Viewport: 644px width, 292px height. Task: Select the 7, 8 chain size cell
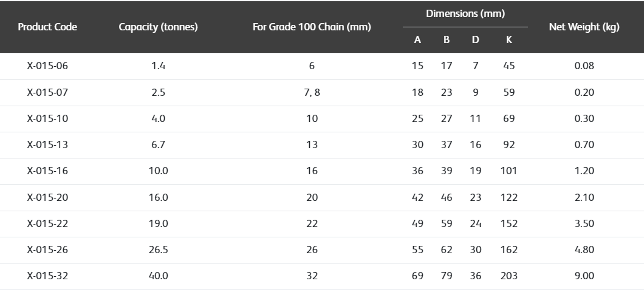pos(312,92)
